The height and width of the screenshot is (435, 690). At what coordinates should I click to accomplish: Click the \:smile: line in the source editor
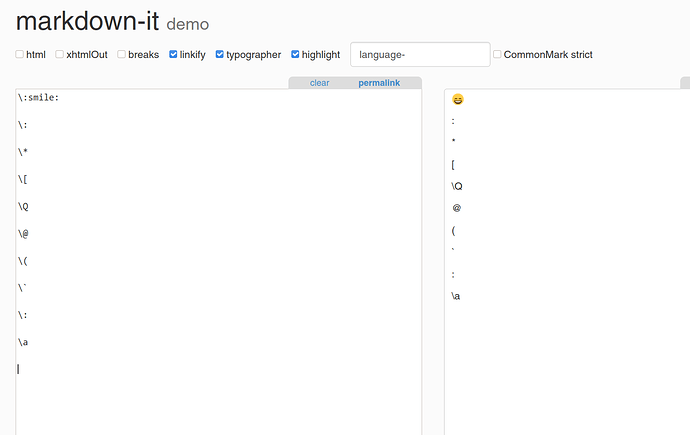(x=38, y=98)
